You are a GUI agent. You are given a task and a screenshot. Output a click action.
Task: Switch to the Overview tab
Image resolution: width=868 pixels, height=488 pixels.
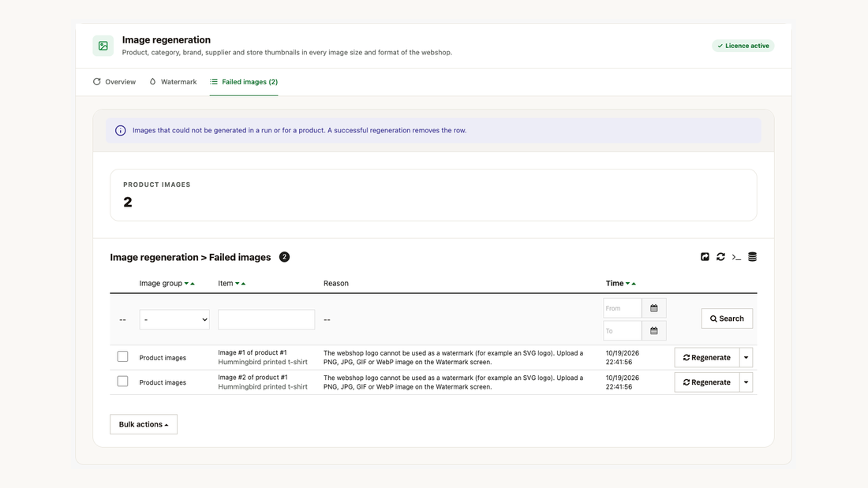coord(114,82)
